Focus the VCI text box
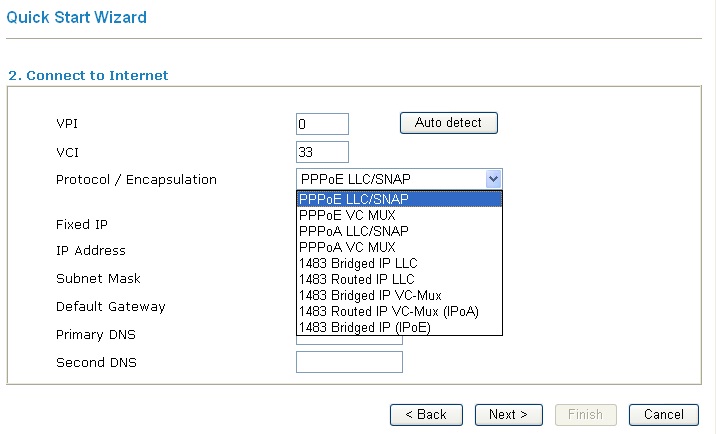The width and height of the screenshot is (716, 434). point(322,152)
